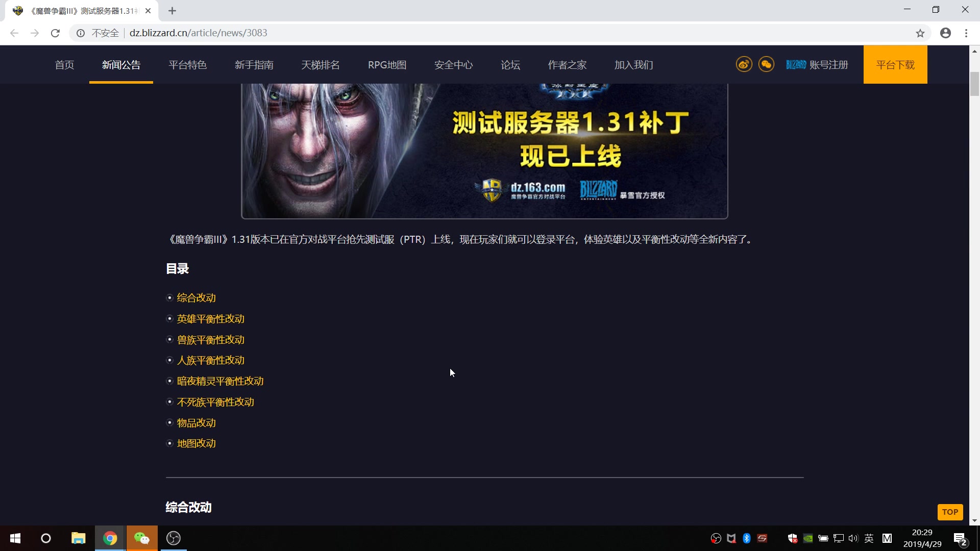Click the scrollbar down arrow
Viewport: 980px width, 551px height.
coord(974,521)
